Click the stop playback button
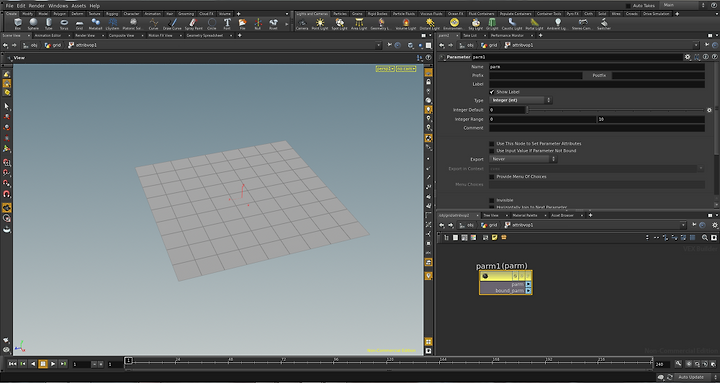This screenshot has height=383, width=720. click(x=43, y=364)
